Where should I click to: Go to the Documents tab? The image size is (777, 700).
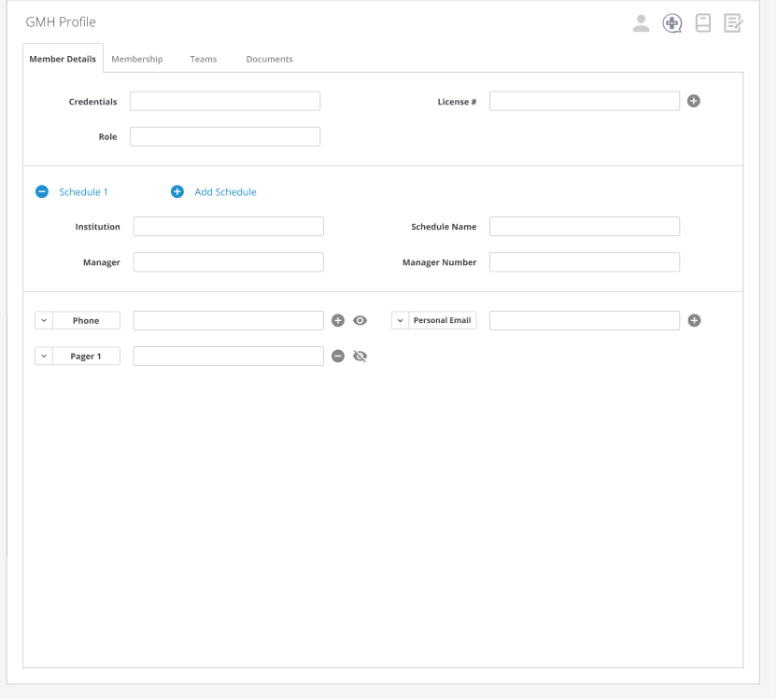(270, 59)
